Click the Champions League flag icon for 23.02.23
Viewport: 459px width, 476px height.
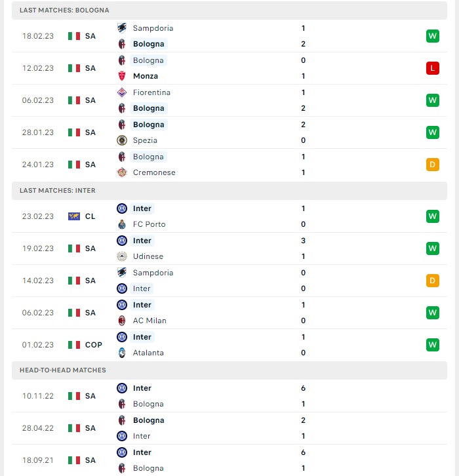click(x=74, y=216)
